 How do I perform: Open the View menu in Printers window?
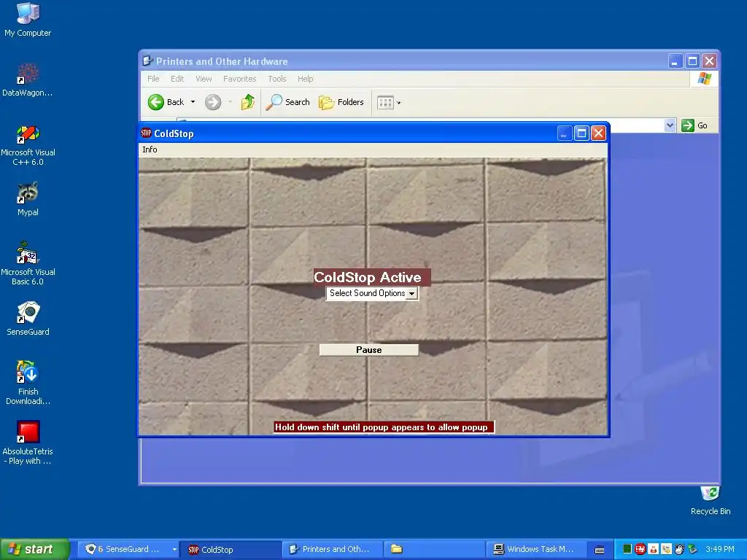click(204, 79)
